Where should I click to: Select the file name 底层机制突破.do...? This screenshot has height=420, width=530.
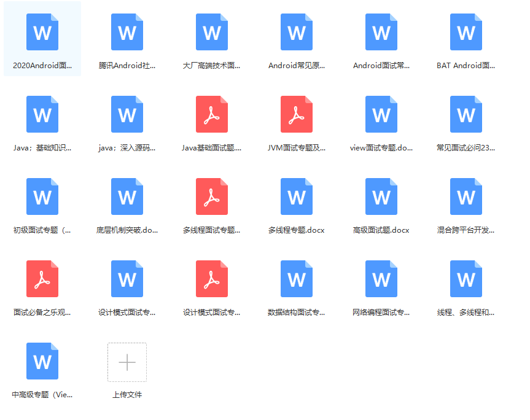pos(127,230)
